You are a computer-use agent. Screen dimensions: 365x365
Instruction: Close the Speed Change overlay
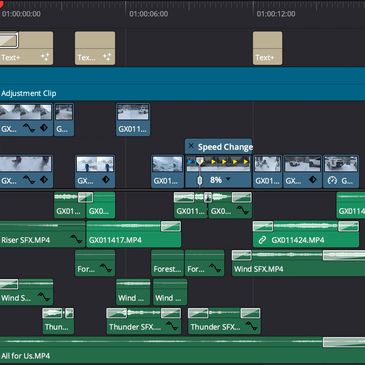tap(191, 146)
